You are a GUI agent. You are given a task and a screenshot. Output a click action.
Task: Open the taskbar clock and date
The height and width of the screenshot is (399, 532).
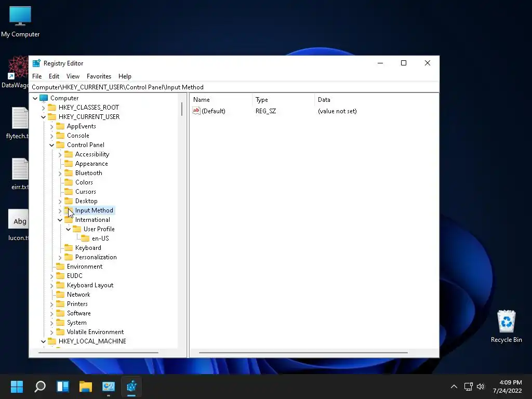click(507, 387)
